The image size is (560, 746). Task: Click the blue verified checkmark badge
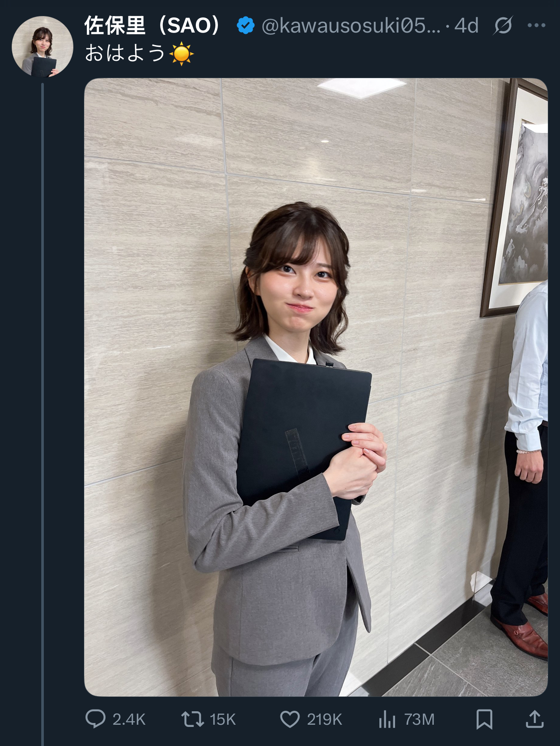click(245, 26)
